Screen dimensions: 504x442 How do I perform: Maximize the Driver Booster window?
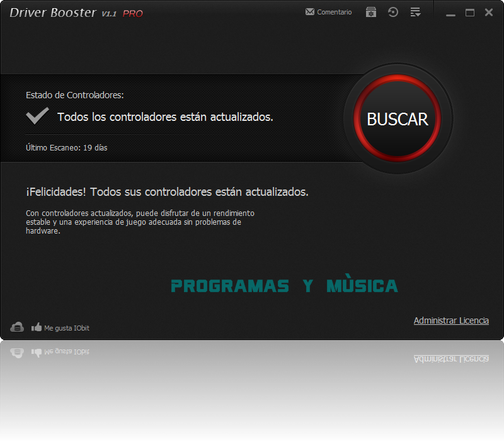point(469,12)
